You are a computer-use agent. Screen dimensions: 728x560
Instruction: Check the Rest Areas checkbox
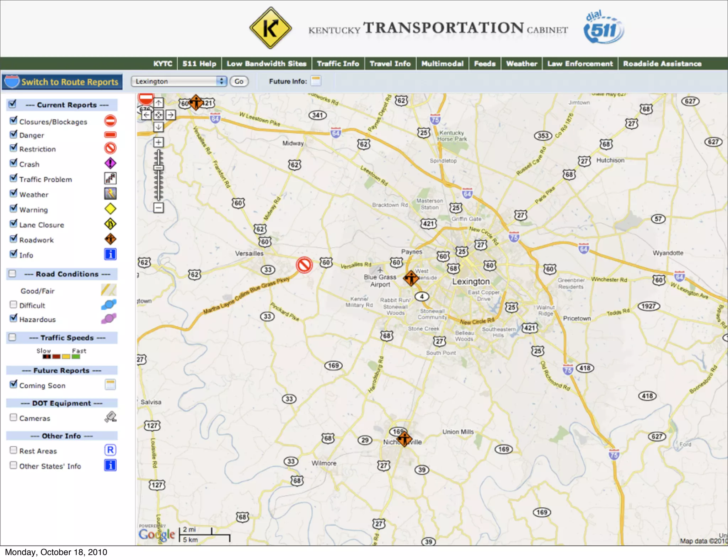point(14,450)
